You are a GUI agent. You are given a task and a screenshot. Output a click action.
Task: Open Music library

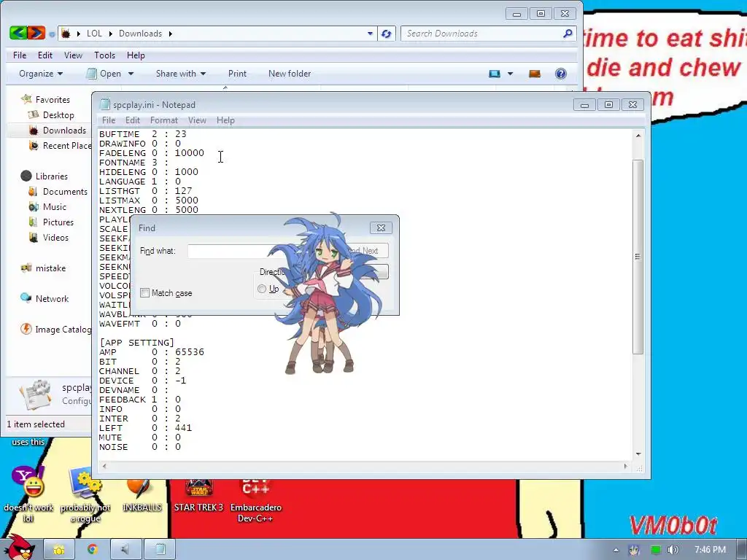(x=47, y=206)
